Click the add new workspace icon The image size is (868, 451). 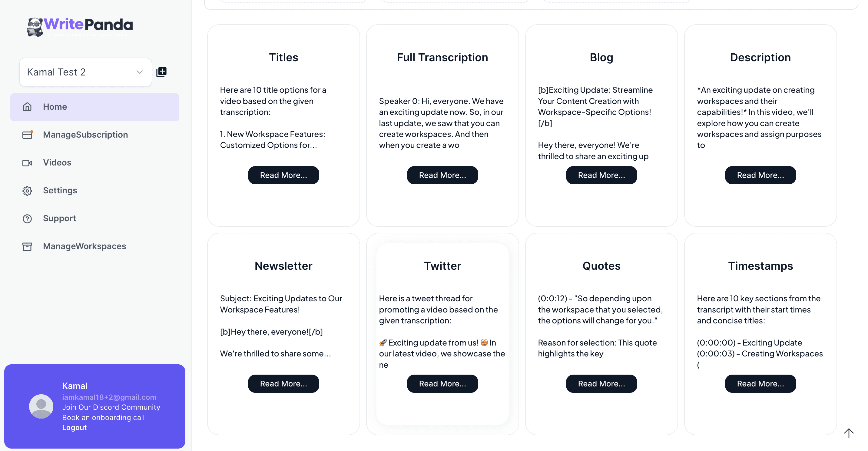161,72
